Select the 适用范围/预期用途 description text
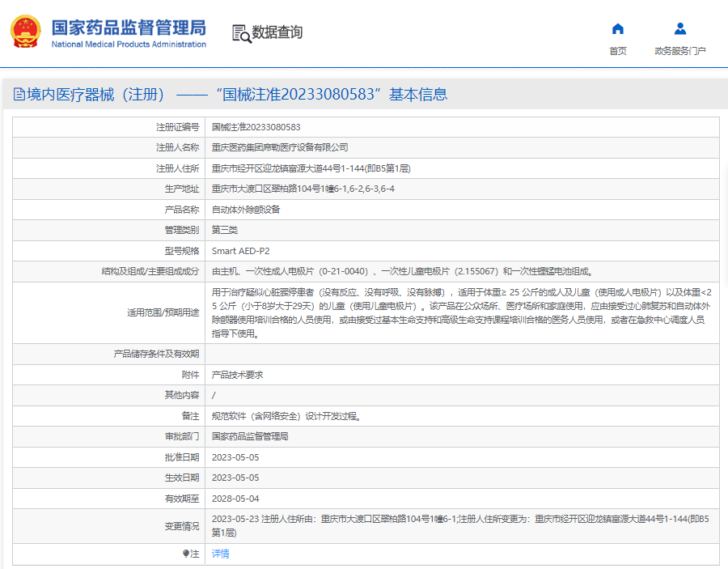This screenshot has width=728, height=569. [x=462, y=313]
